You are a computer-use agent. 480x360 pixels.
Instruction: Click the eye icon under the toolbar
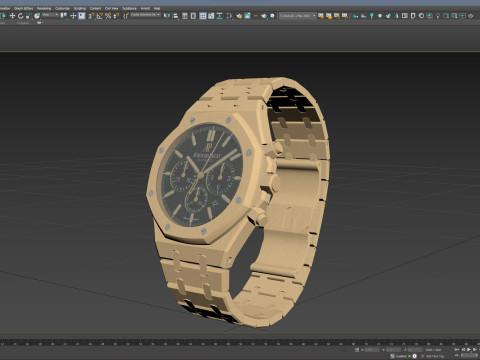pos(39,23)
